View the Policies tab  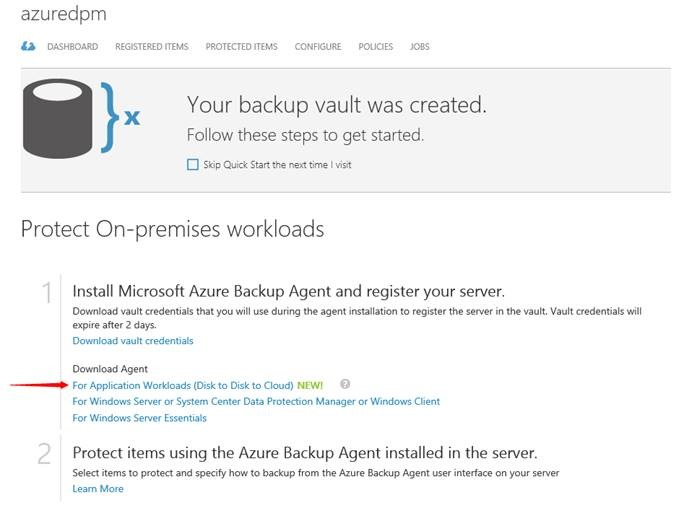(x=375, y=47)
